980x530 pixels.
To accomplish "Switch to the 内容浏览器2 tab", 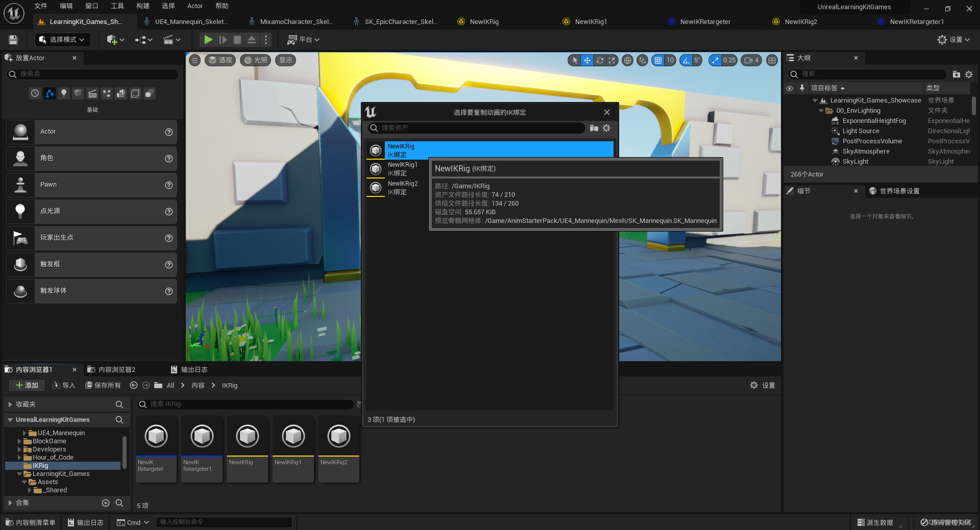I will (x=111, y=370).
